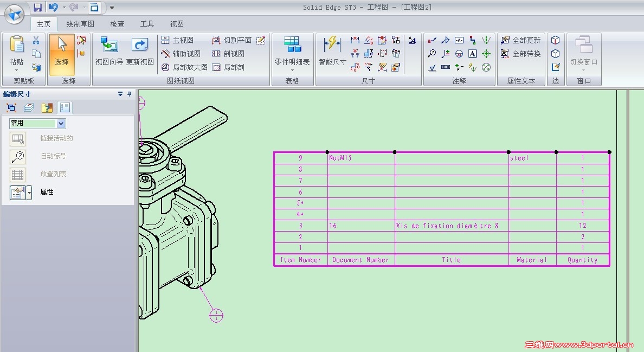This screenshot has width=644, height=352.
Task: Toggle the 自动标号 auto-balloon option
Action: tap(18, 157)
